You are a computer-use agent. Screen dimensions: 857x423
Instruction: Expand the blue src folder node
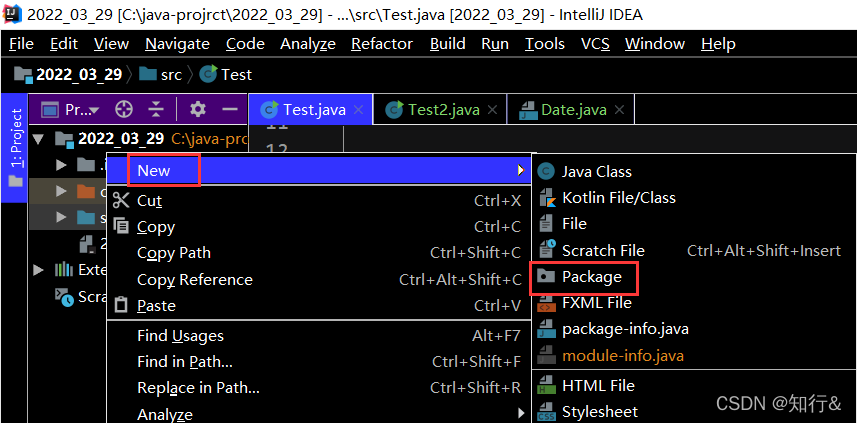pyautogui.click(x=61, y=218)
